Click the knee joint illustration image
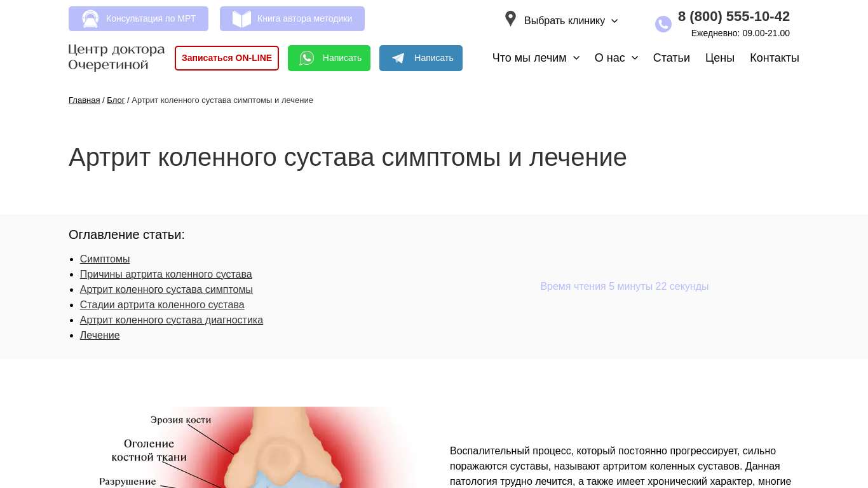868x488 pixels. 254,448
